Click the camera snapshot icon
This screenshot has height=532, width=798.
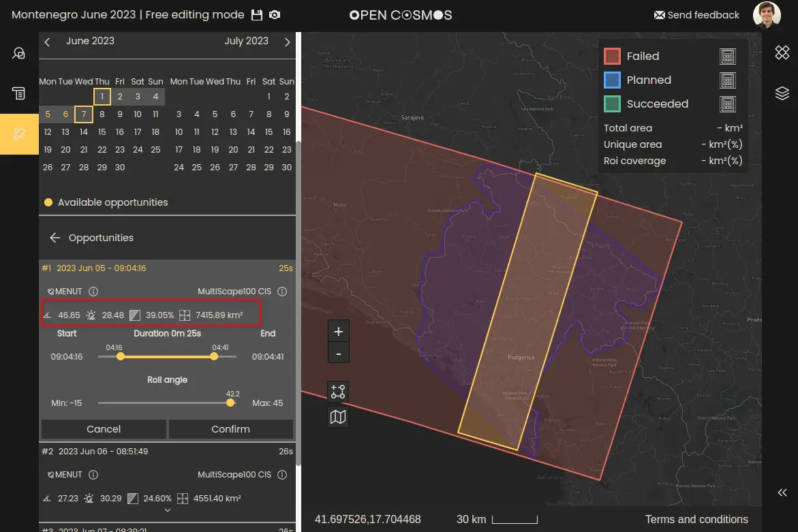pos(275,15)
